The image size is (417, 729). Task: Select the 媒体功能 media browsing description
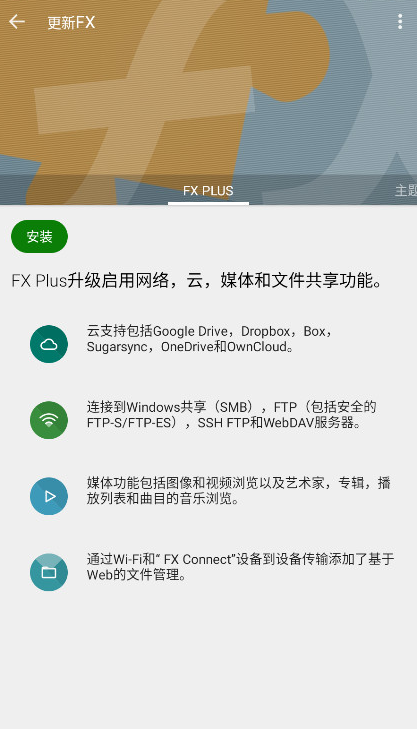[x=238, y=491]
